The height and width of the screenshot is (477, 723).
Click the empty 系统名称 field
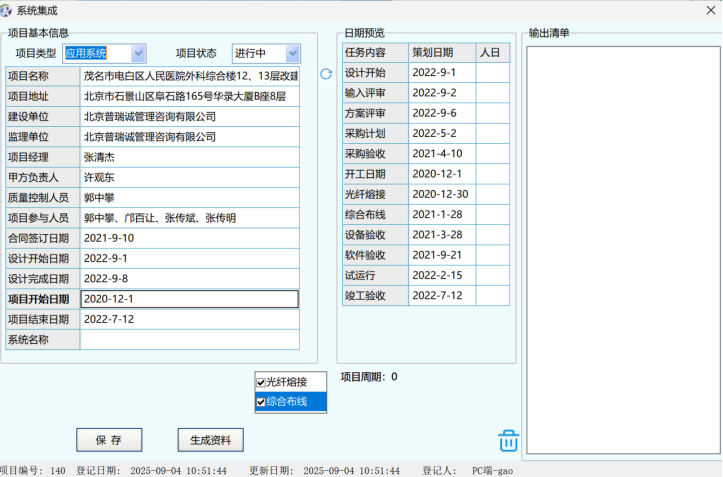point(190,340)
